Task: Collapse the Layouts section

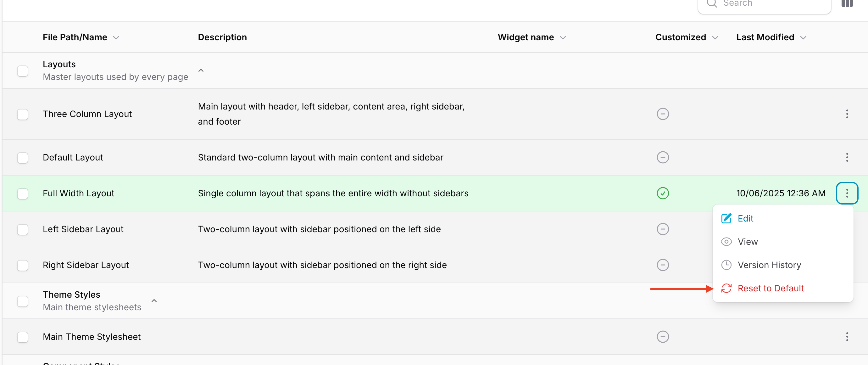Action: click(201, 70)
